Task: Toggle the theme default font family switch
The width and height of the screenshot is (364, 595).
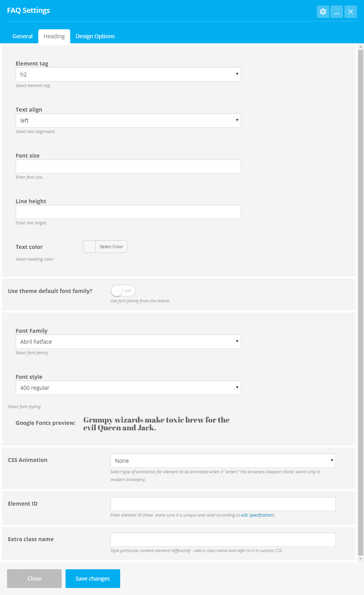Action: (x=123, y=291)
